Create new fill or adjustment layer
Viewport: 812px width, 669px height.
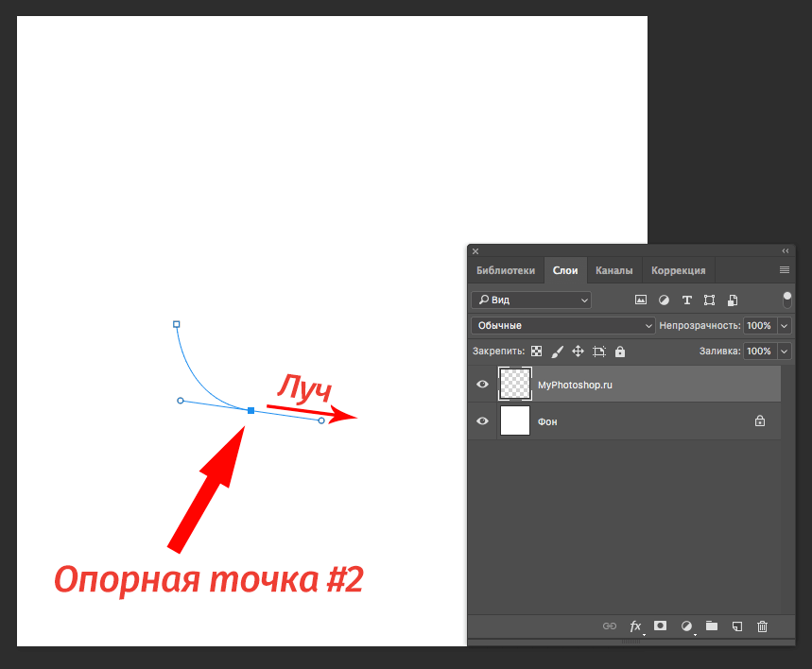686,626
